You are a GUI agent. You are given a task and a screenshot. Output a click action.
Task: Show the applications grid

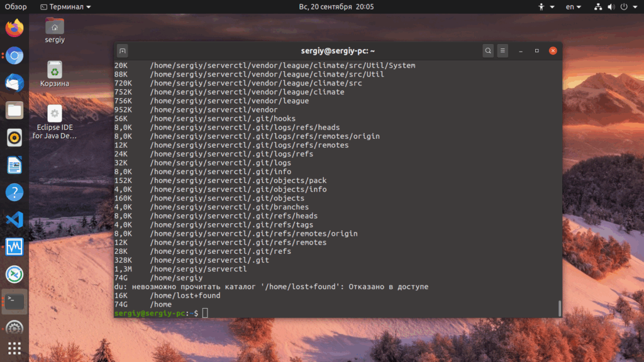pyautogui.click(x=14, y=348)
